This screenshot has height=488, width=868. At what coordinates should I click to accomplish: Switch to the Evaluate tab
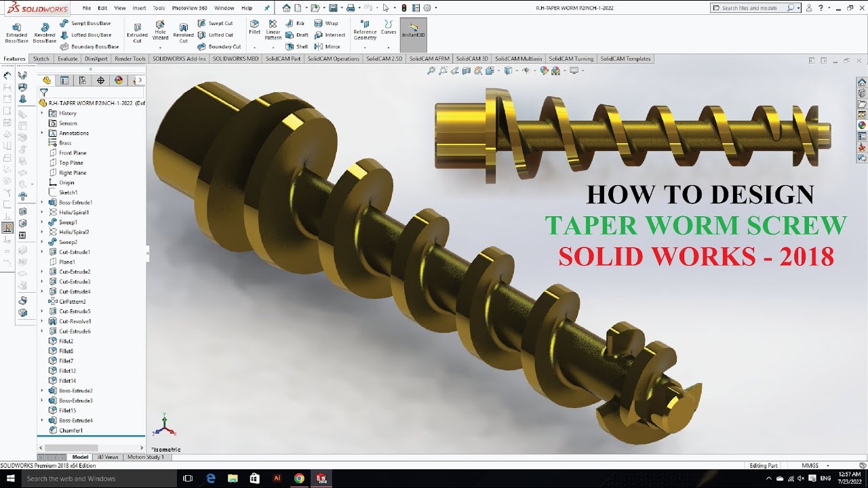click(68, 59)
